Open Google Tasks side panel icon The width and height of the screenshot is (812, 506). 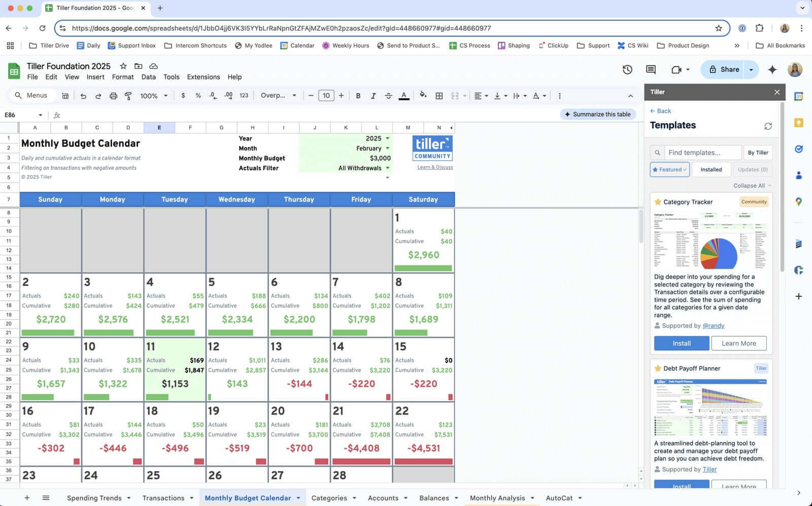pos(799,149)
